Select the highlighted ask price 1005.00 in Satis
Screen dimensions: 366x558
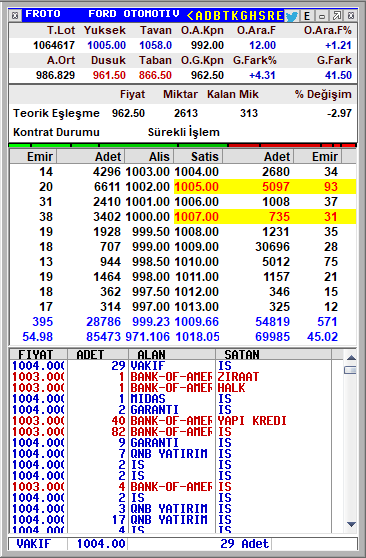(x=197, y=187)
